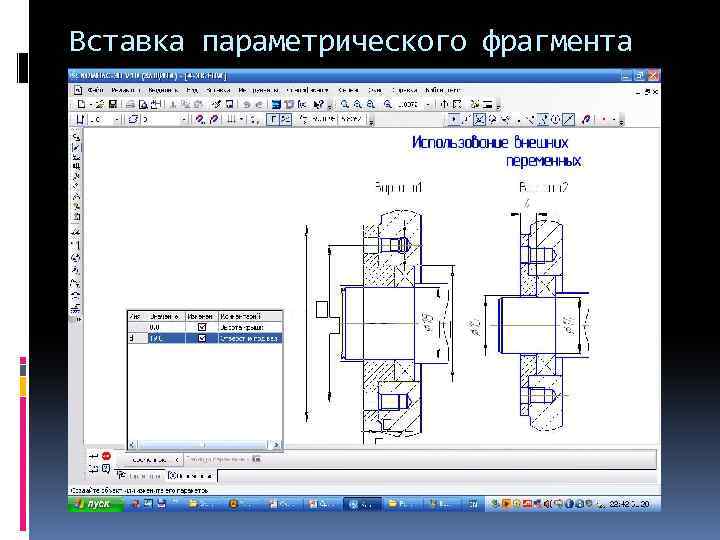
Task: Click the Undo arrow icon
Action: pos(247,104)
